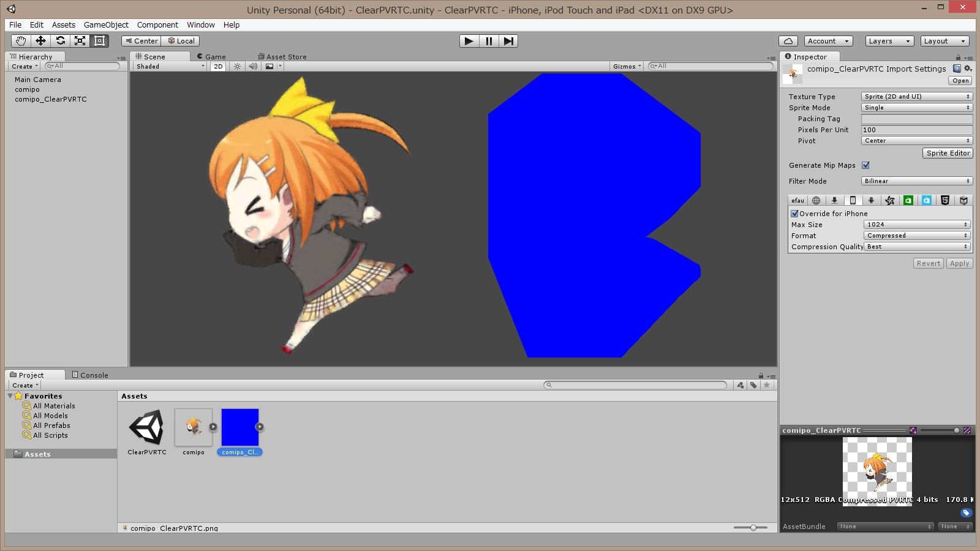
Task: Click the Apply button
Action: (x=959, y=263)
